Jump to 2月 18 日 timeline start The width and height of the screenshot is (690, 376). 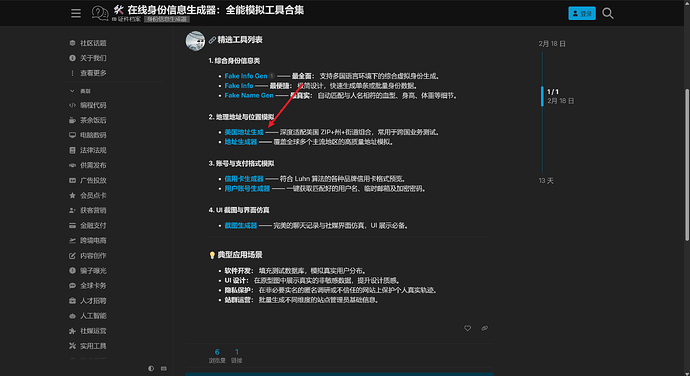click(x=552, y=44)
